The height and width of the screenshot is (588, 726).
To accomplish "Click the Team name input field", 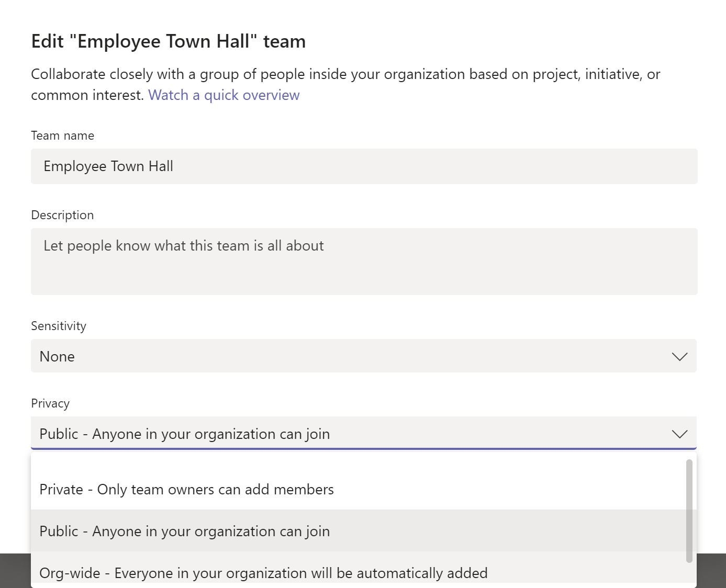I will (364, 166).
